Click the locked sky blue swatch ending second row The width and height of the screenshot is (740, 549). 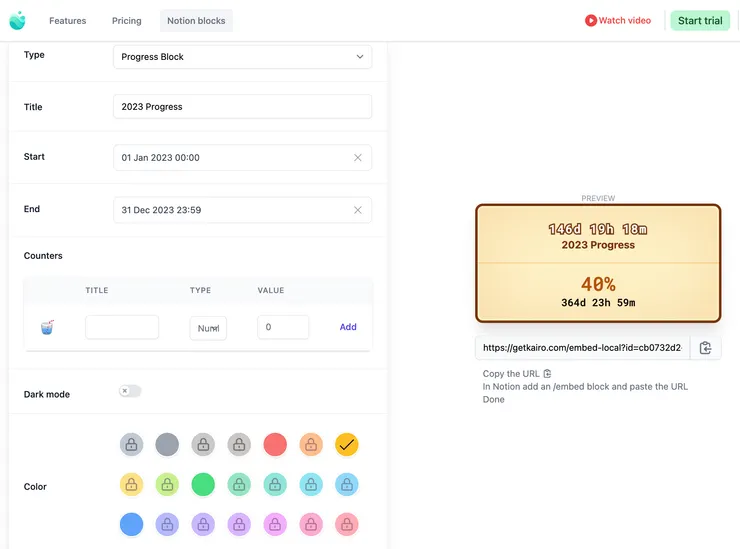(347, 485)
